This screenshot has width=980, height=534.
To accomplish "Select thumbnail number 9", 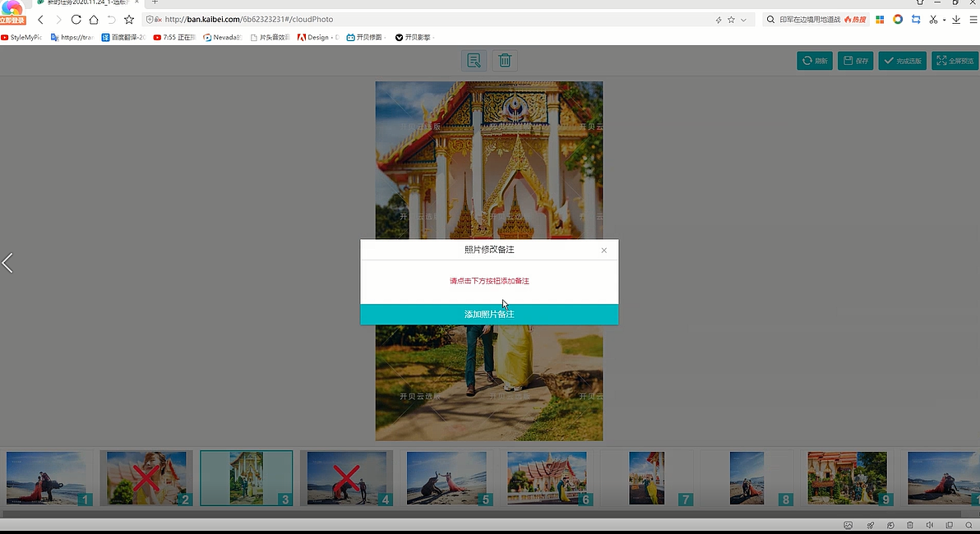I will point(847,478).
